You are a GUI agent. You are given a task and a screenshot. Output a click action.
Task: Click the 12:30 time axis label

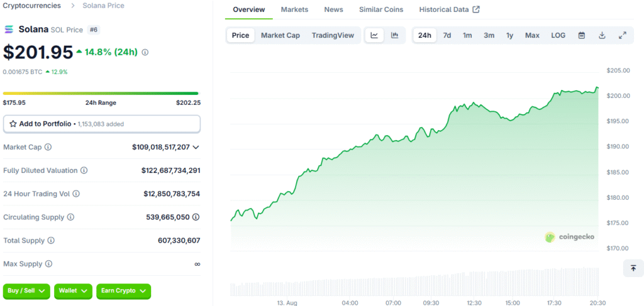tap(474, 303)
